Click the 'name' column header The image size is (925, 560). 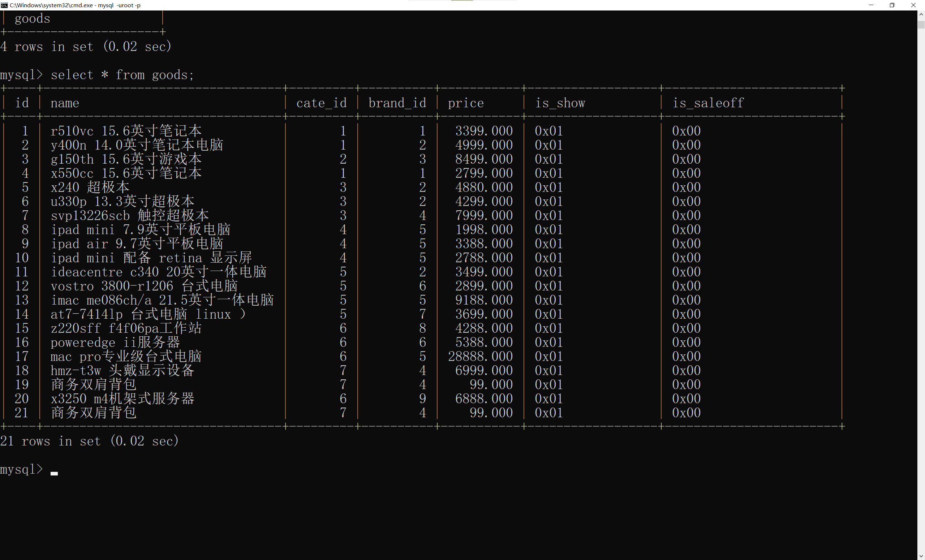coord(65,103)
